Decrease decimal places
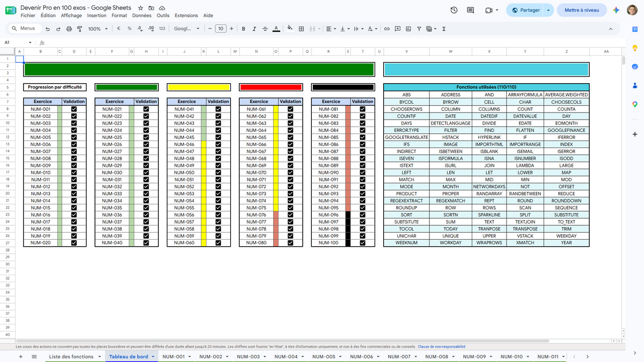 (x=140, y=29)
